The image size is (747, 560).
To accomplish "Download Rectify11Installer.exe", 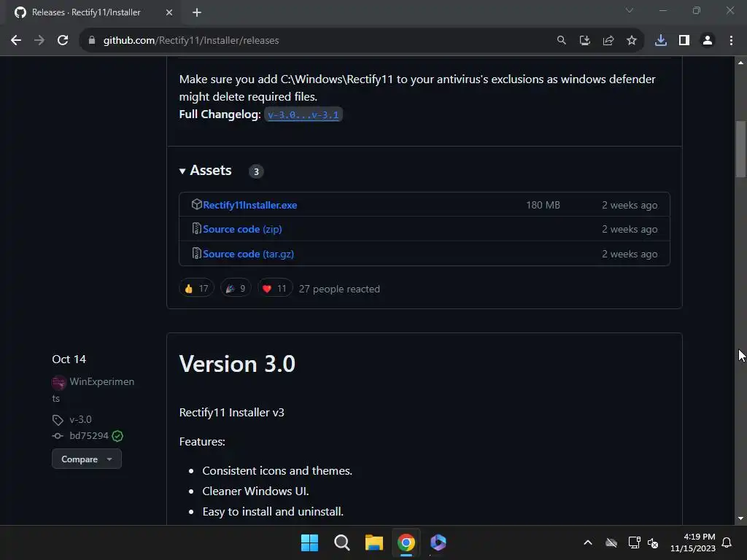I will [249, 205].
